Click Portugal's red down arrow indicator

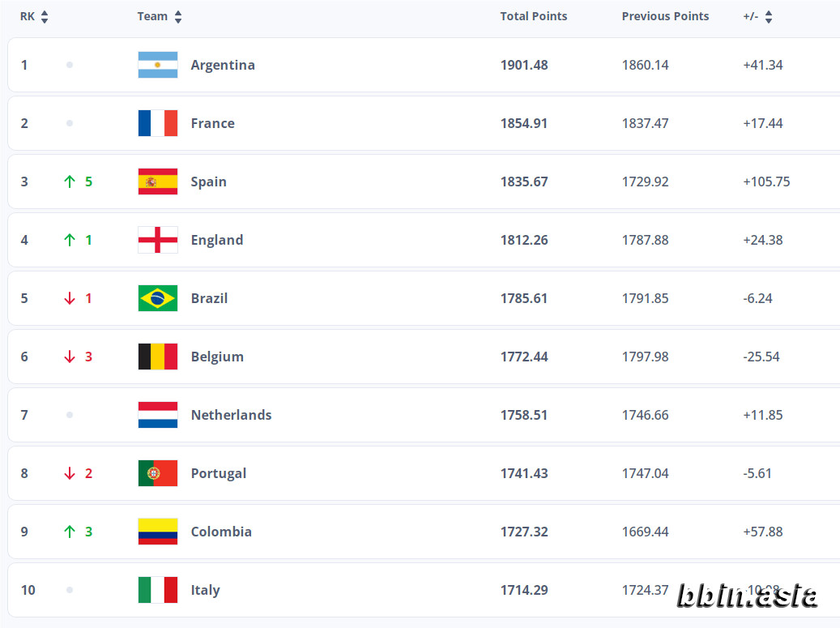click(70, 473)
